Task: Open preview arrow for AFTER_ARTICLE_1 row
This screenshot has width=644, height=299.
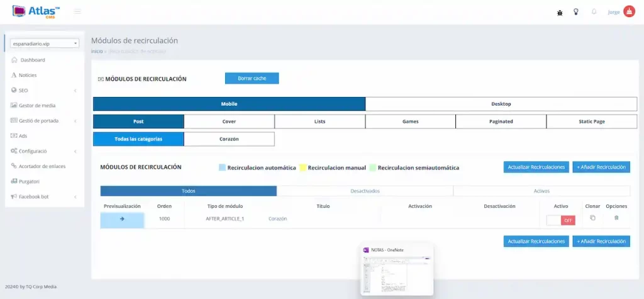Action: pyautogui.click(x=122, y=219)
